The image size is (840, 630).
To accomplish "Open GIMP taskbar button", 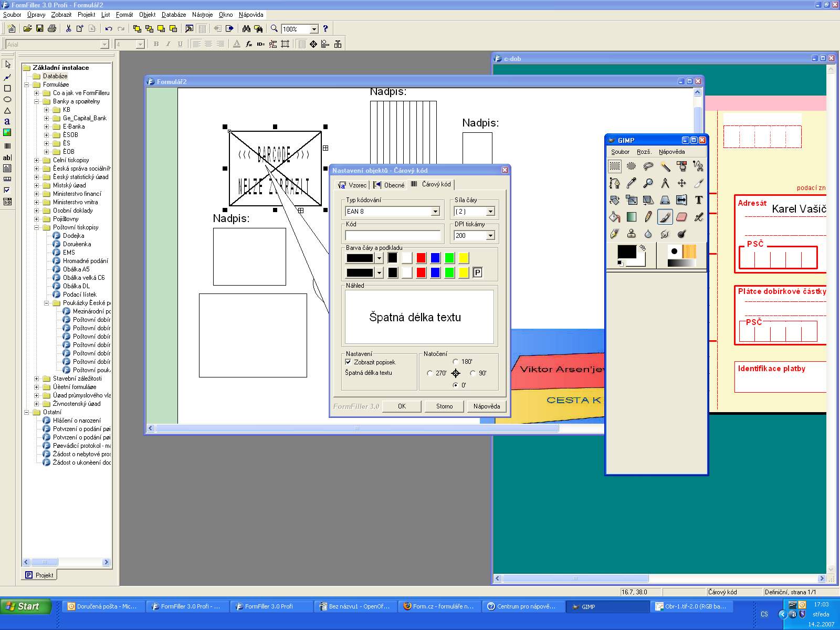I will click(608, 606).
